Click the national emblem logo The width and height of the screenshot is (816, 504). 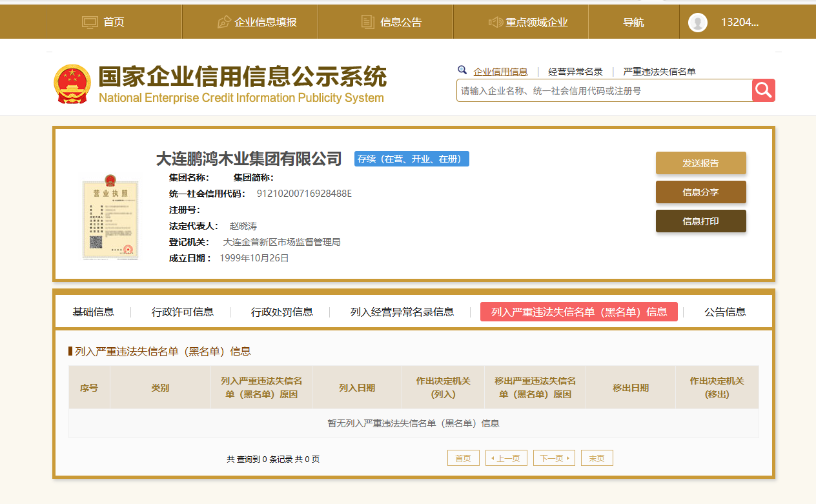[x=72, y=84]
